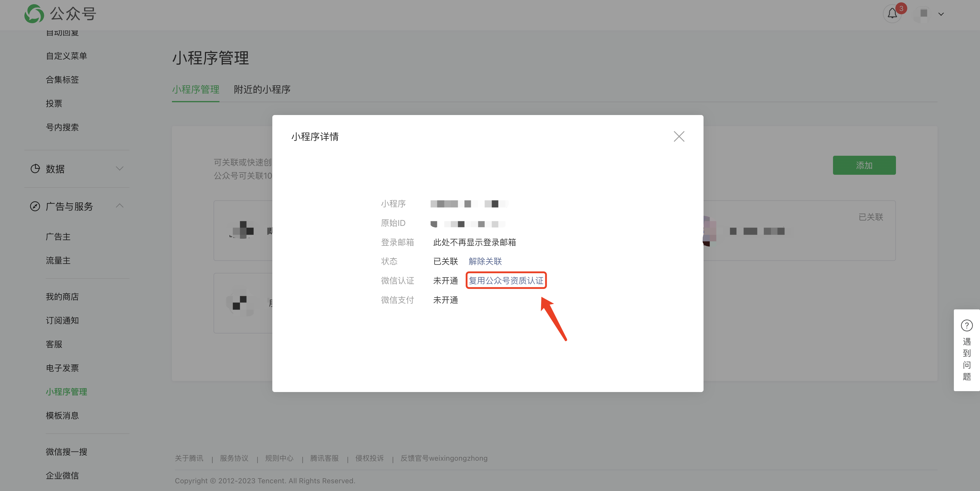The height and width of the screenshot is (491, 980).
Task: Click the 广告与服务 compass icon
Action: tap(35, 206)
